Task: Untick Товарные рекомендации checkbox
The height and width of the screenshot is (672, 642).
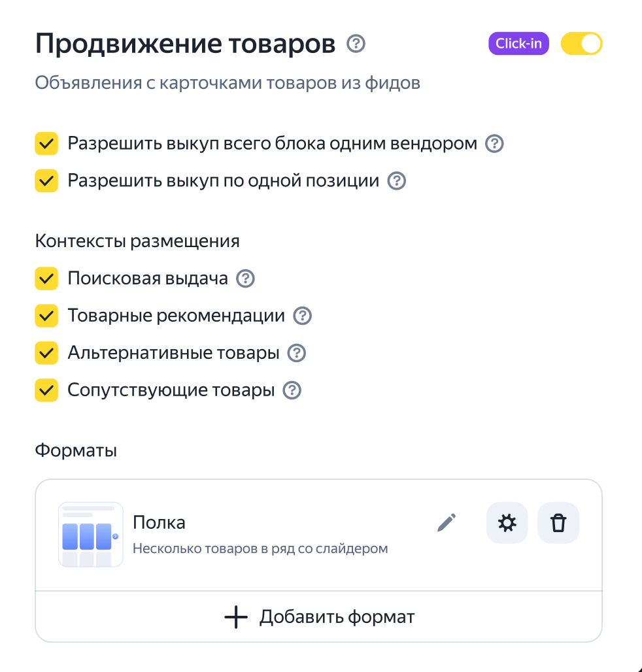Action: tap(46, 316)
